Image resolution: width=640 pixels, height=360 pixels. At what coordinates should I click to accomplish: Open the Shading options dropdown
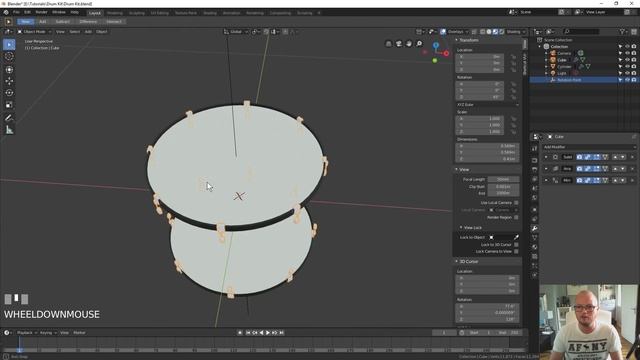[516, 31]
